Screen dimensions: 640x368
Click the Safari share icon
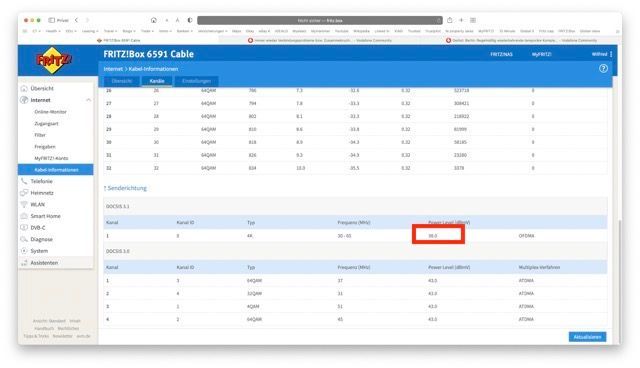[449, 20]
